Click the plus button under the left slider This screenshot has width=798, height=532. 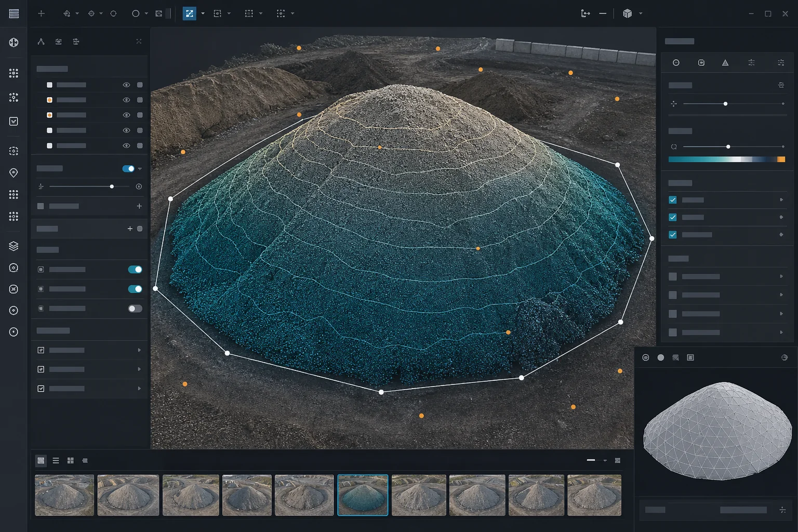point(139,206)
